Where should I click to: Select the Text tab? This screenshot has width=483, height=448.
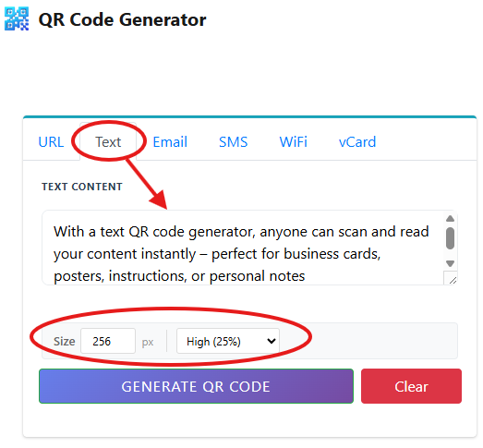click(x=108, y=142)
